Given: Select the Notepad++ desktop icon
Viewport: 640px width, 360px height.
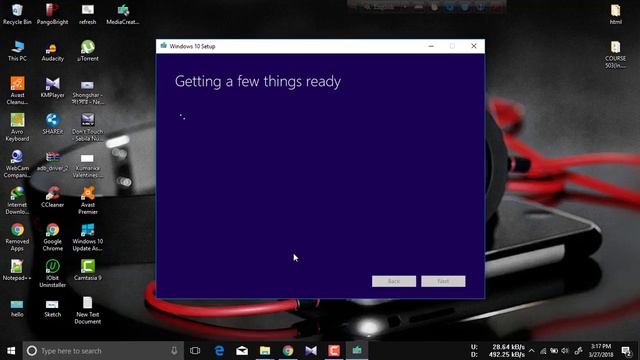Looking at the screenshot, I should coord(17,270).
